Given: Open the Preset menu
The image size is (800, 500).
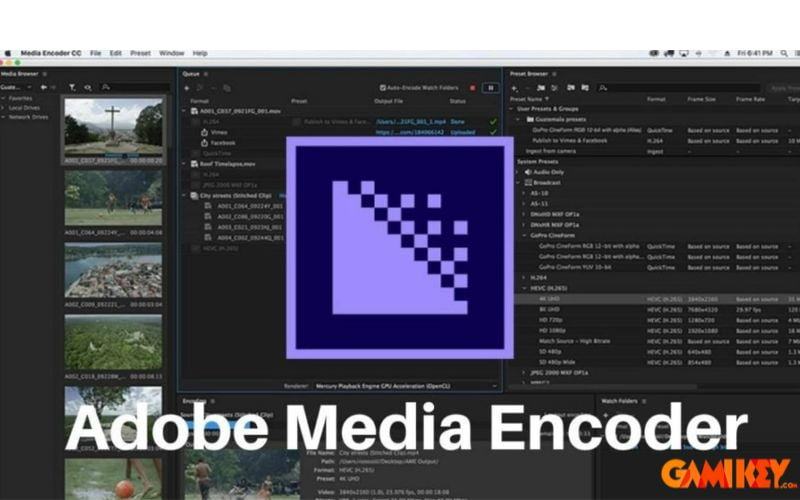Looking at the screenshot, I should tap(140, 53).
